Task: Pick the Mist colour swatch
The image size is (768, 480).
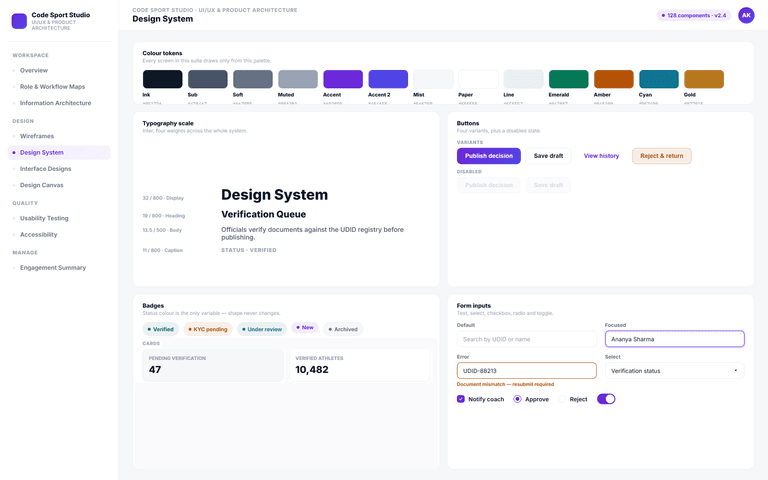Action: click(x=433, y=79)
